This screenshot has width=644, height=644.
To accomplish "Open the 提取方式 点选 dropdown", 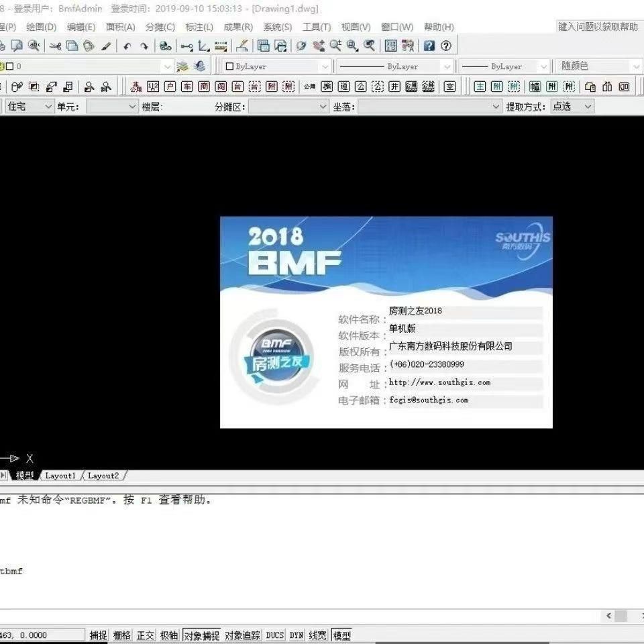I will tap(572, 107).
